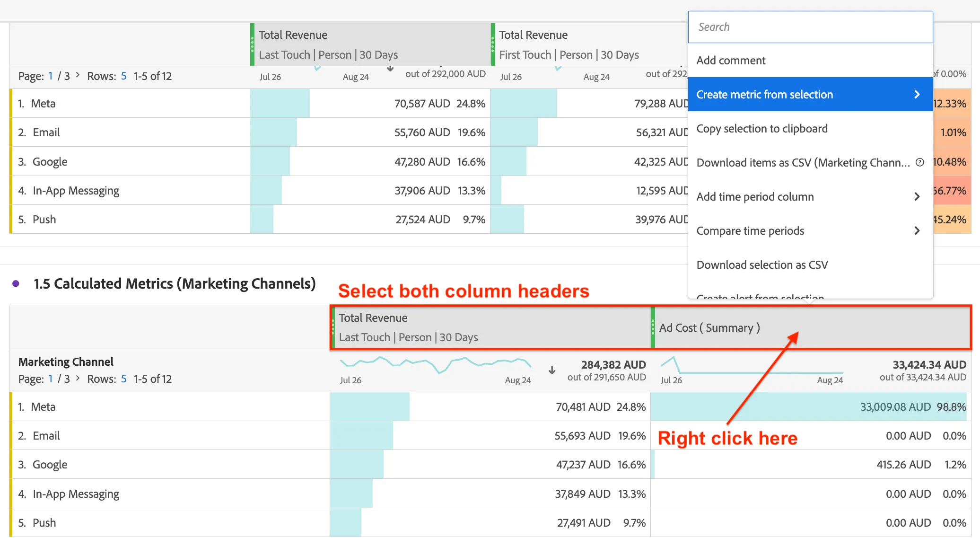Viewport: 980px width, 547px height.
Task: Change Rows count 5 in upper table
Action: click(x=124, y=76)
